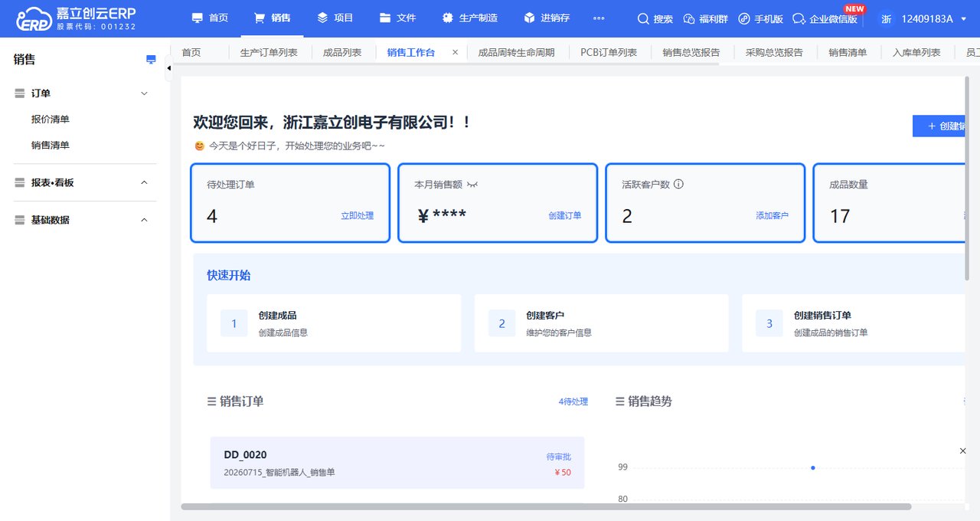Image resolution: width=980 pixels, height=521 pixels.
Task: Click the step 3 创建销售订单 card
Action: (854, 323)
